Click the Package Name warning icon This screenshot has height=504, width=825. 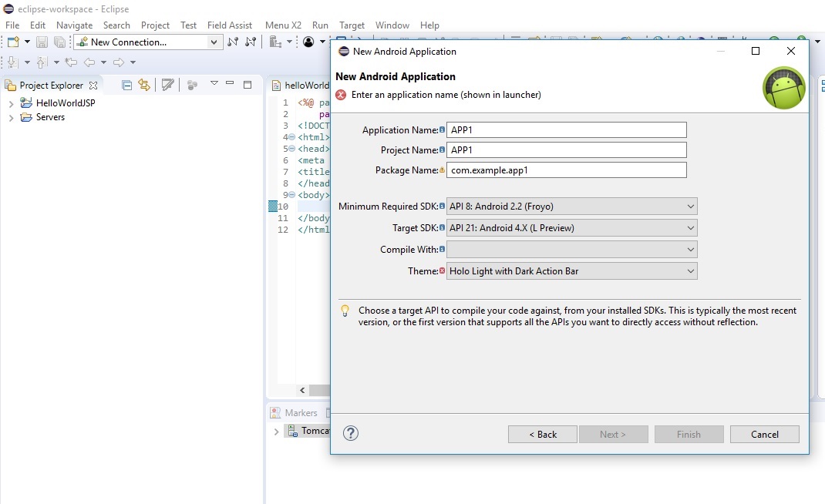click(442, 170)
